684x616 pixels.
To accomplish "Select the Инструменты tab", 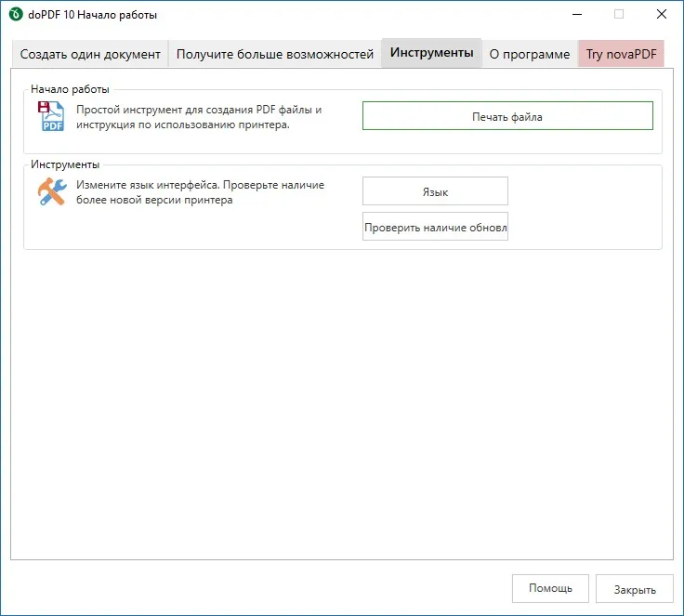I will tap(431, 53).
